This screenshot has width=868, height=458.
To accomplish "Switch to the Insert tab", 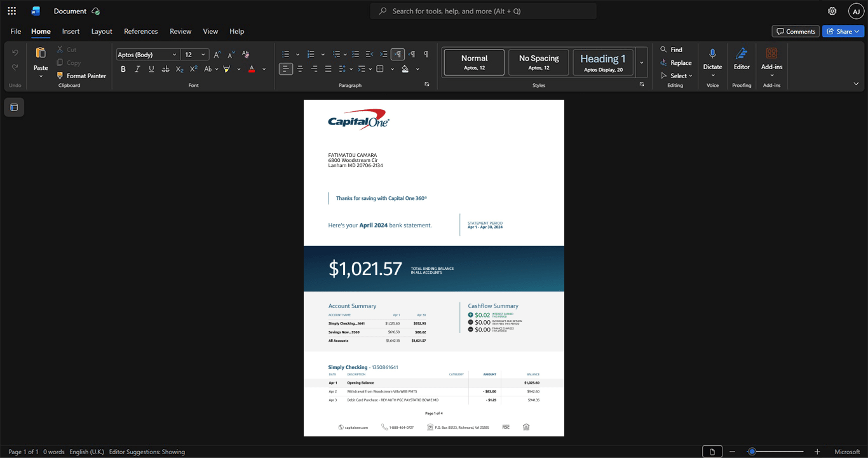I will (x=71, y=31).
